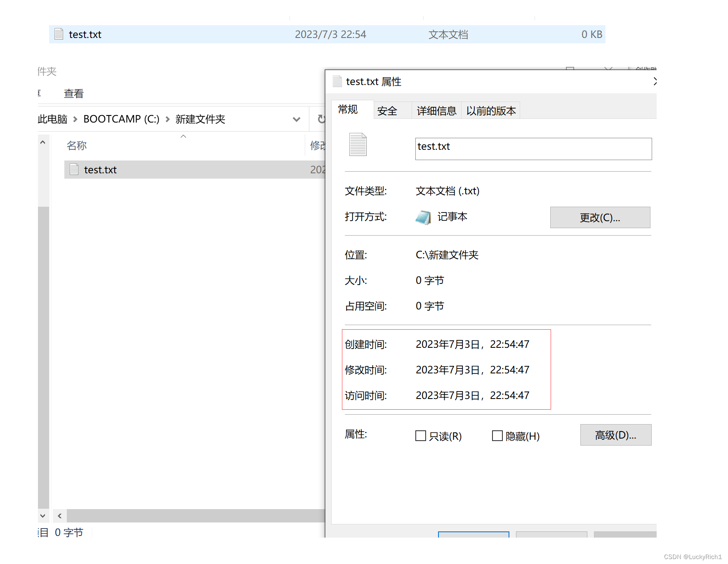Click the small file icon in the properties title bar
The image size is (728, 564).
pyautogui.click(x=337, y=81)
